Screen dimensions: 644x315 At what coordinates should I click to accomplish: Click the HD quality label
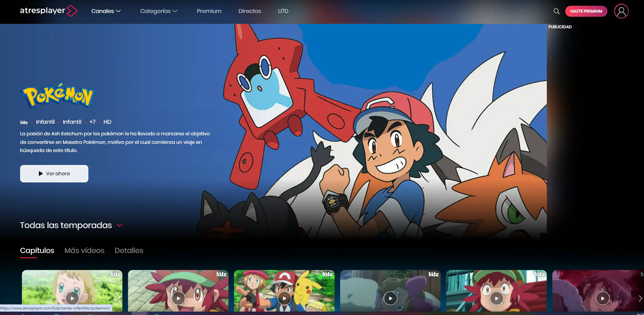pyautogui.click(x=107, y=122)
